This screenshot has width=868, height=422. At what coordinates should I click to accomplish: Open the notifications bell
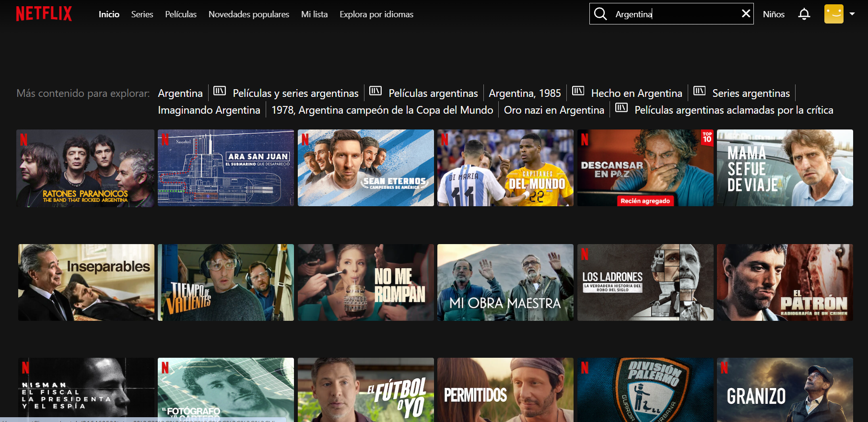pyautogui.click(x=804, y=14)
